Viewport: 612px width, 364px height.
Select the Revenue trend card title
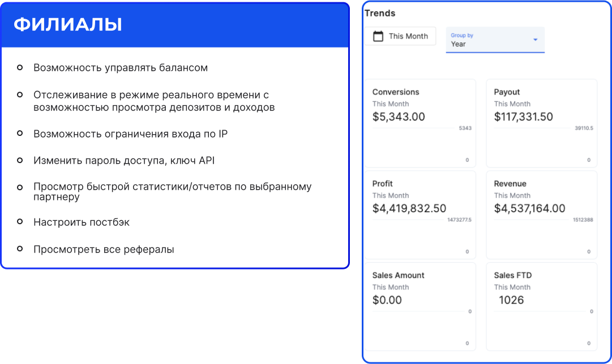tap(510, 183)
